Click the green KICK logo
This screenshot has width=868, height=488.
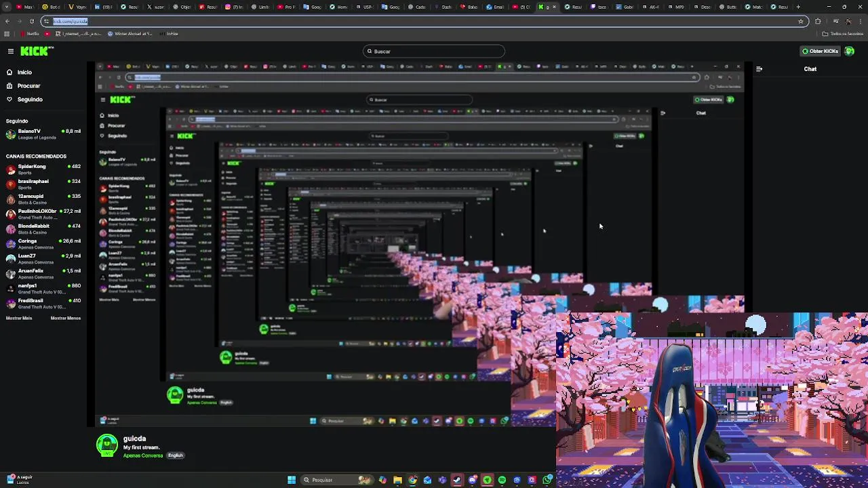point(37,51)
